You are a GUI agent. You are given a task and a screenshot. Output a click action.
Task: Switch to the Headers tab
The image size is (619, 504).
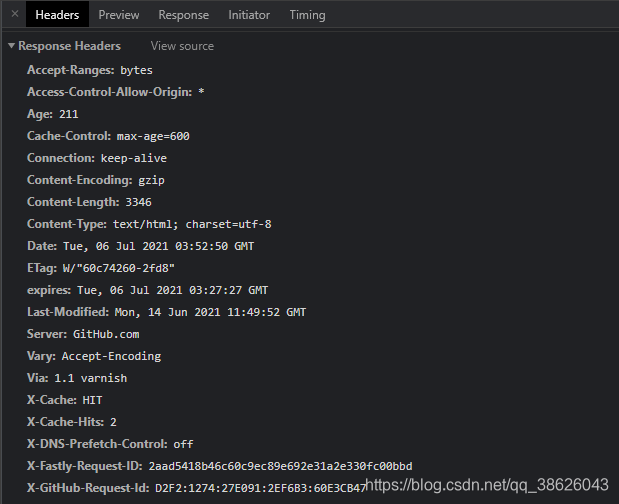tap(57, 15)
